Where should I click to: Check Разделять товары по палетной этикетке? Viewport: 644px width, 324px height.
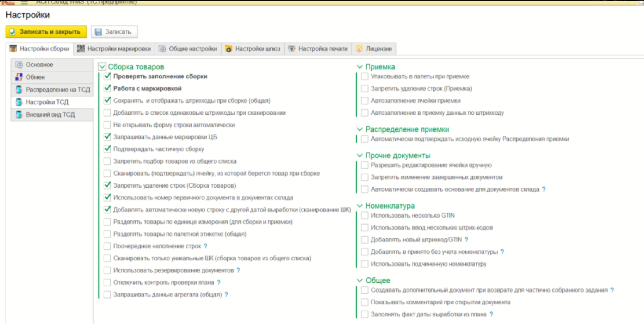point(107,234)
